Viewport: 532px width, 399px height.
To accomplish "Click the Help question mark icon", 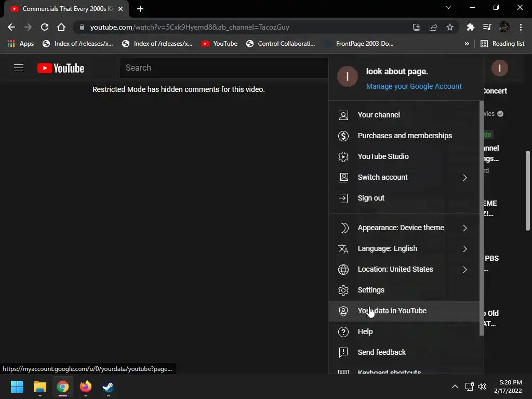I will [x=343, y=332].
